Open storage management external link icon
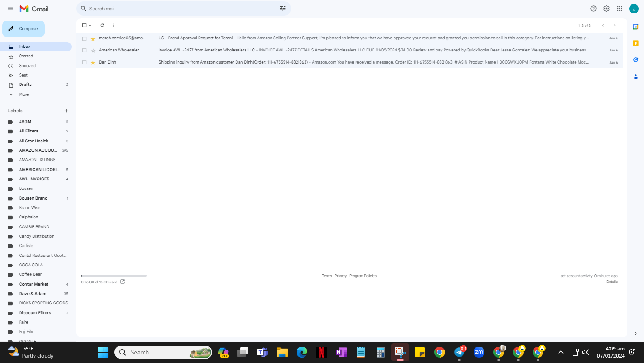This screenshot has height=363, width=644. click(123, 282)
